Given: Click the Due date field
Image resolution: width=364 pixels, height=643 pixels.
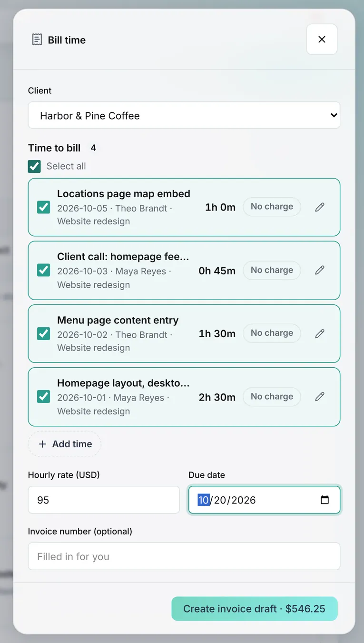Looking at the screenshot, I should tap(265, 500).
